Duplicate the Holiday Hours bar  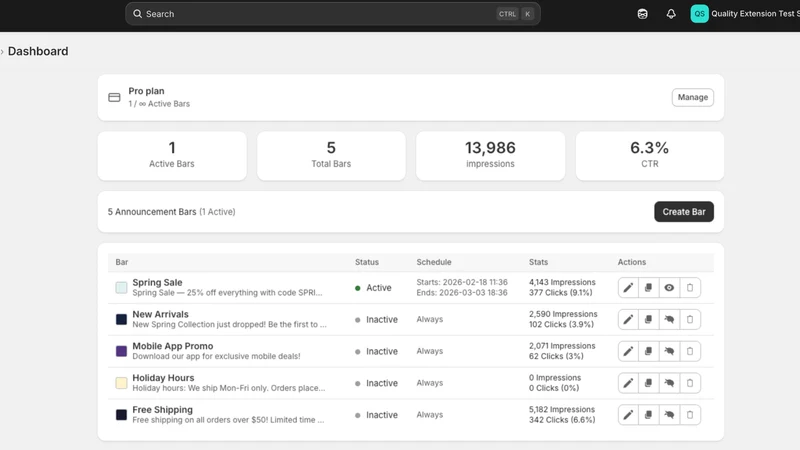click(648, 383)
